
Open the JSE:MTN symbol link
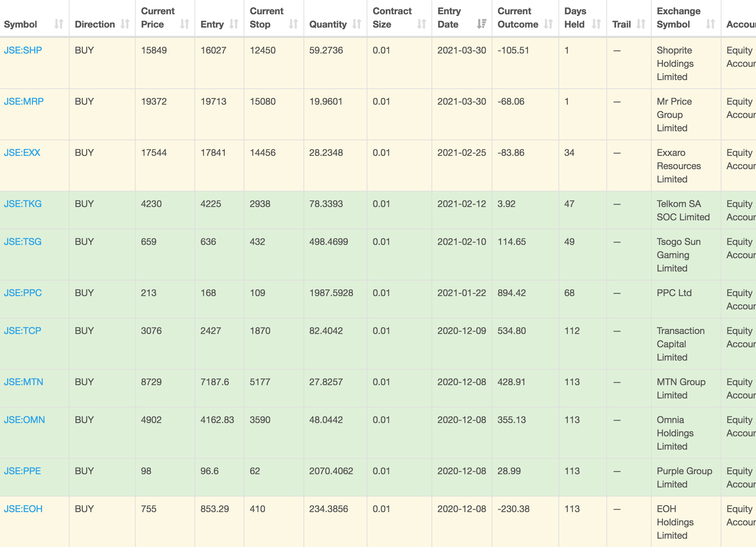coord(23,382)
